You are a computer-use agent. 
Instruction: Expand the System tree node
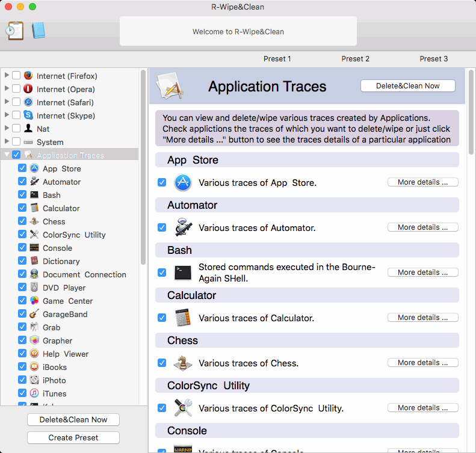point(7,141)
